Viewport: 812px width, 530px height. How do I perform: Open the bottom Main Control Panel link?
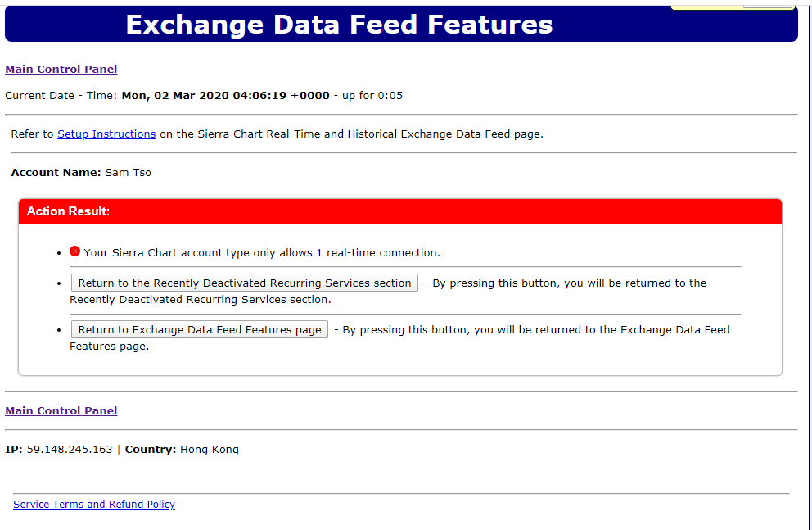click(x=61, y=411)
